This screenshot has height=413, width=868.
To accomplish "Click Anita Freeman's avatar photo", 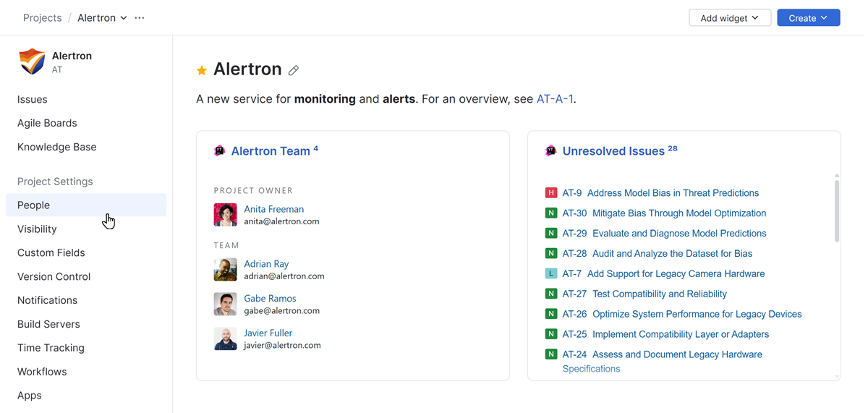I will tap(225, 215).
